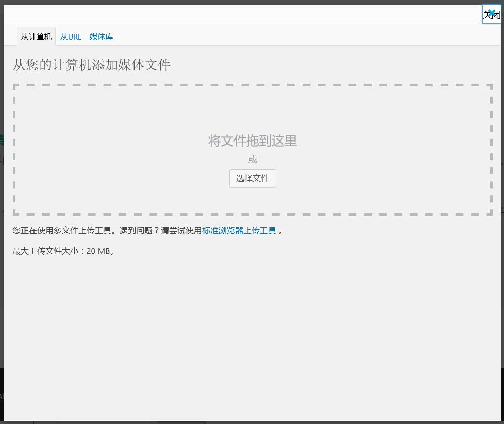This screenshot has width=504, height=424.
Task: Click the 将文件拖到这里 drop zone text
Action: pyautogui.click(x=252, y=141)
